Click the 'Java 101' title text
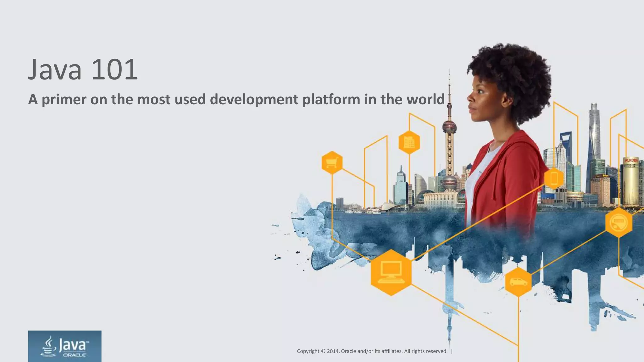 click(x=83, y=69)
